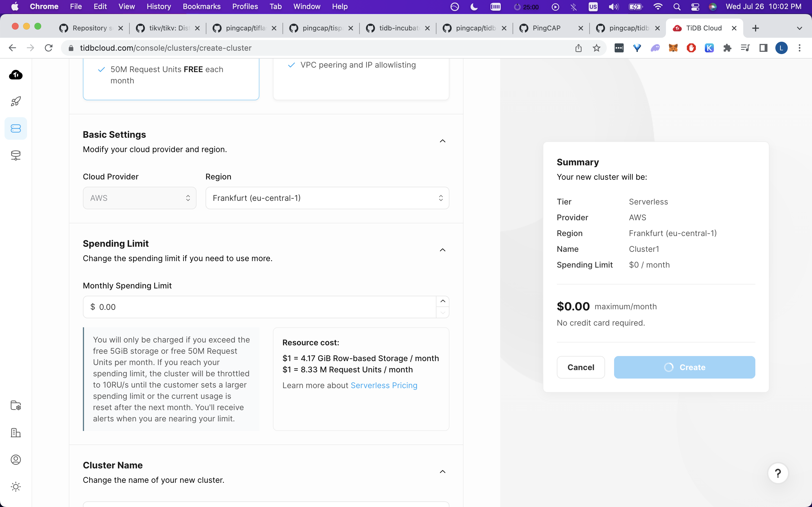Open the project settings folder icon

(x=16, y=405)
